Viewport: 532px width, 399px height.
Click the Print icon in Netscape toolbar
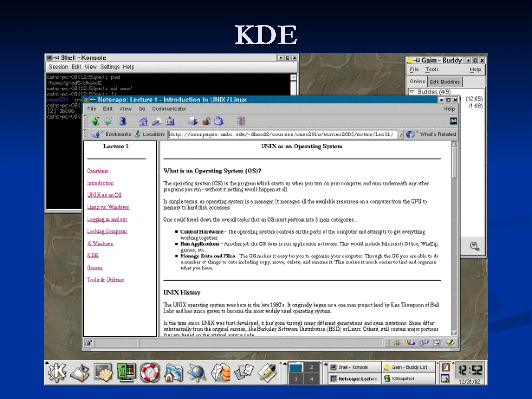tap(193, 121)
